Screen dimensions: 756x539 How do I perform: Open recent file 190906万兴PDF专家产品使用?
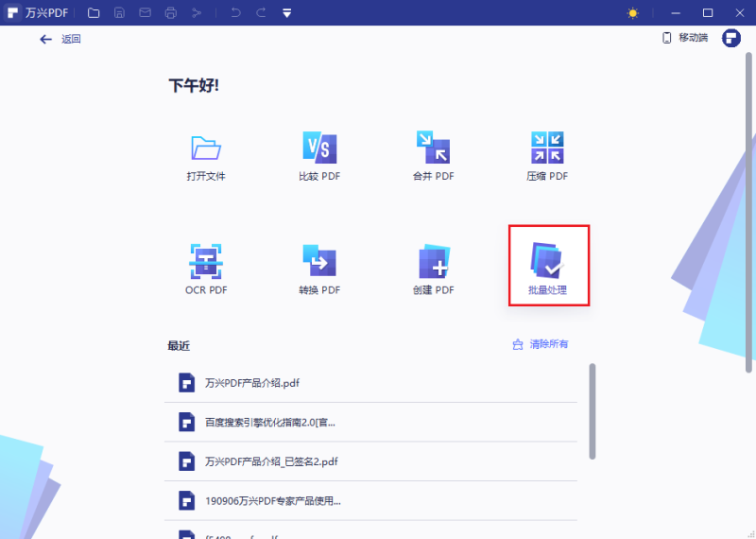point(370,501)
